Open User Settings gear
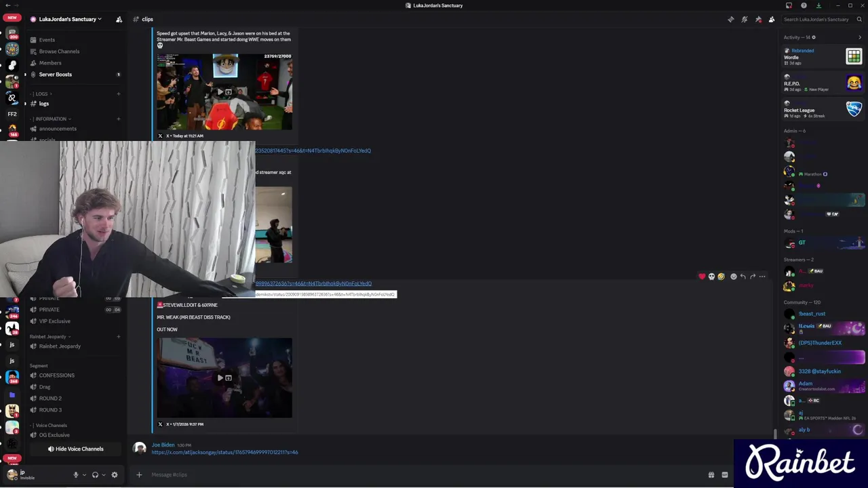 tap(115, 475)
